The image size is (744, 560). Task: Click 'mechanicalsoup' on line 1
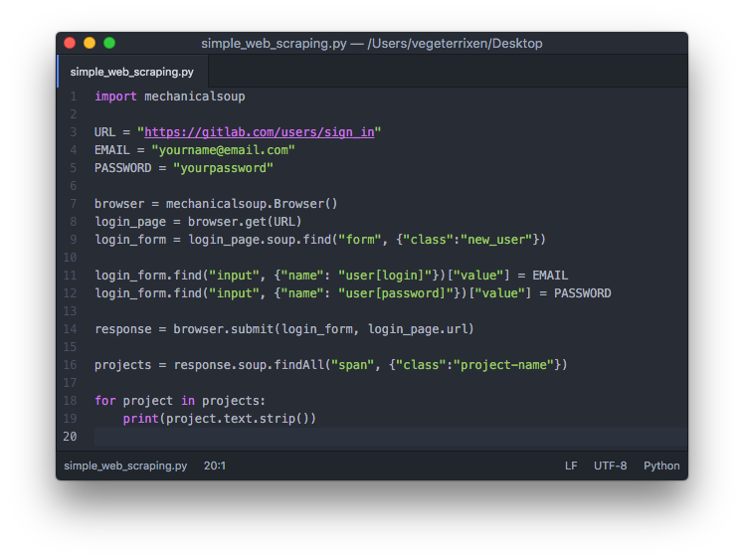coord(195,96)
